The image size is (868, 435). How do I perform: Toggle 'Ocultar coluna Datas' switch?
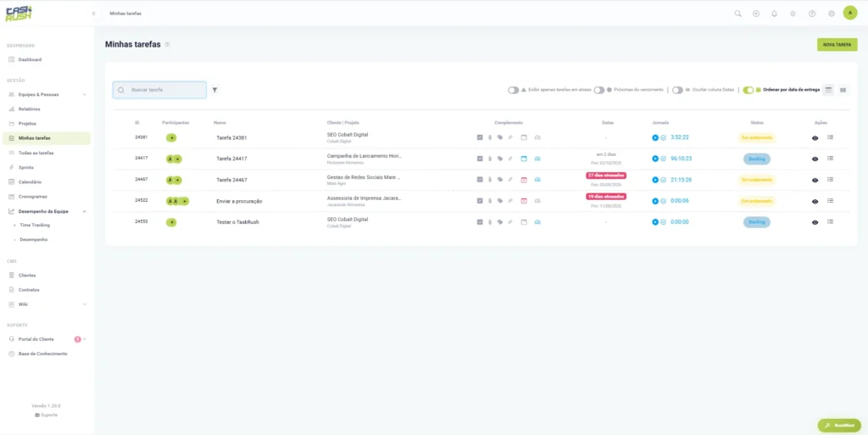tap(677, 90)
